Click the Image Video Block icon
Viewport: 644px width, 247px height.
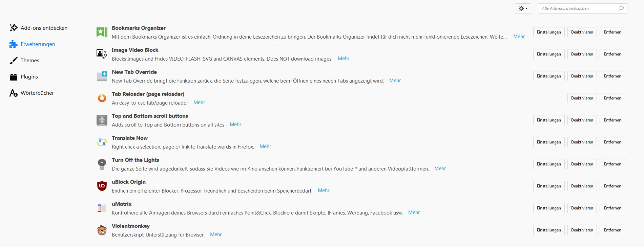click(x=102, y=54)
